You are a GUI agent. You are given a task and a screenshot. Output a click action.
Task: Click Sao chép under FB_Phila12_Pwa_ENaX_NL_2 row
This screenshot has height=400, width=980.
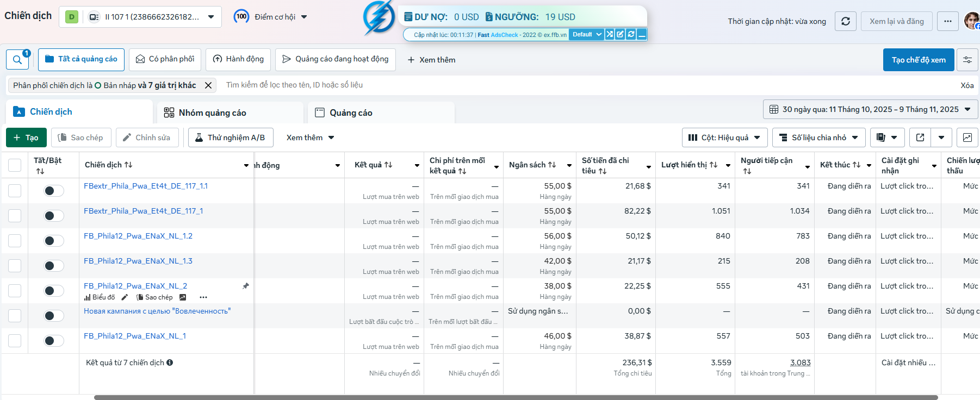154,297
